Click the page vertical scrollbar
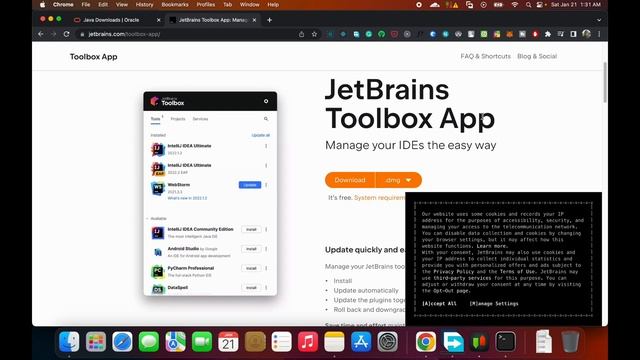This screenshot has height=360, width=640. coord(605,82)
